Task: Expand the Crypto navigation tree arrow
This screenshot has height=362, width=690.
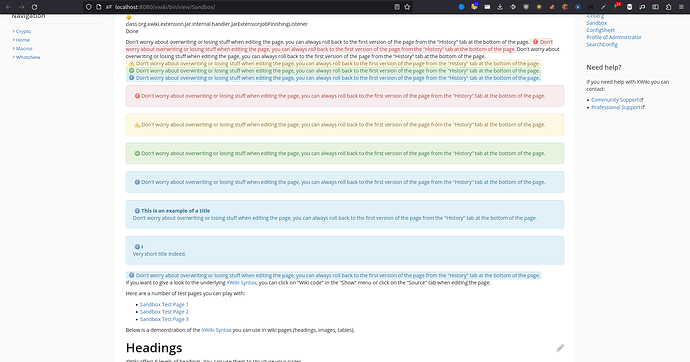Action: pos(13,31)
